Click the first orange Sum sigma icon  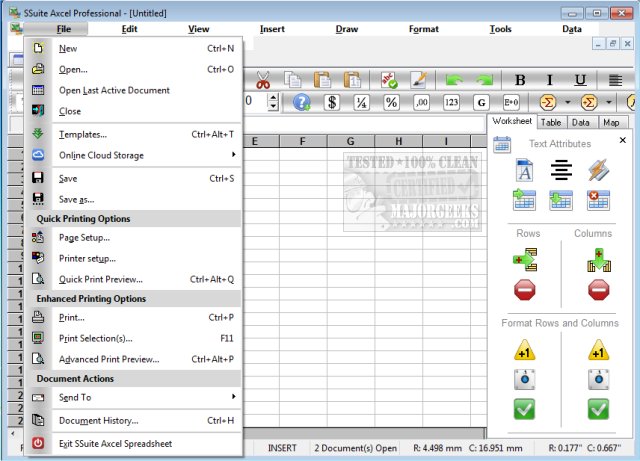[548, 102]
